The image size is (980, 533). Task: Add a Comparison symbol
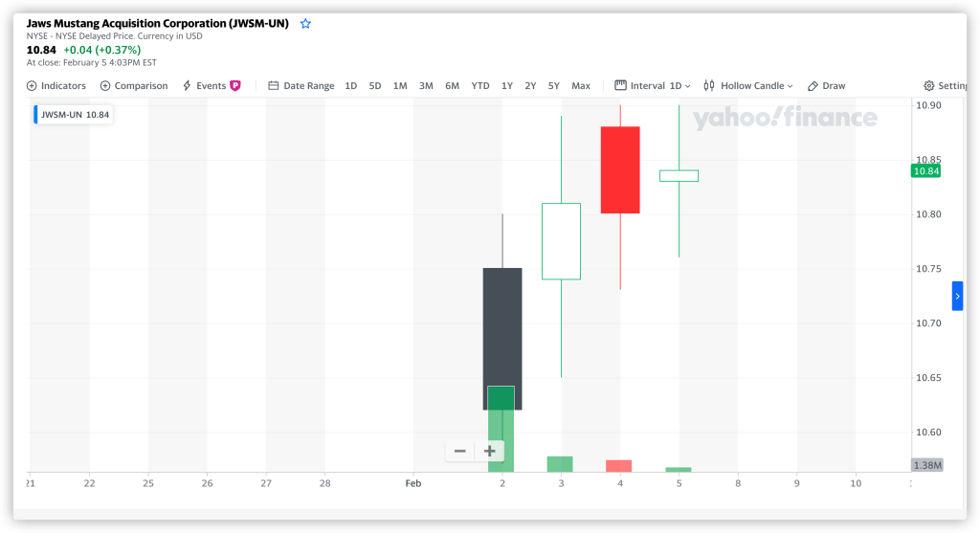click(134, 86)
